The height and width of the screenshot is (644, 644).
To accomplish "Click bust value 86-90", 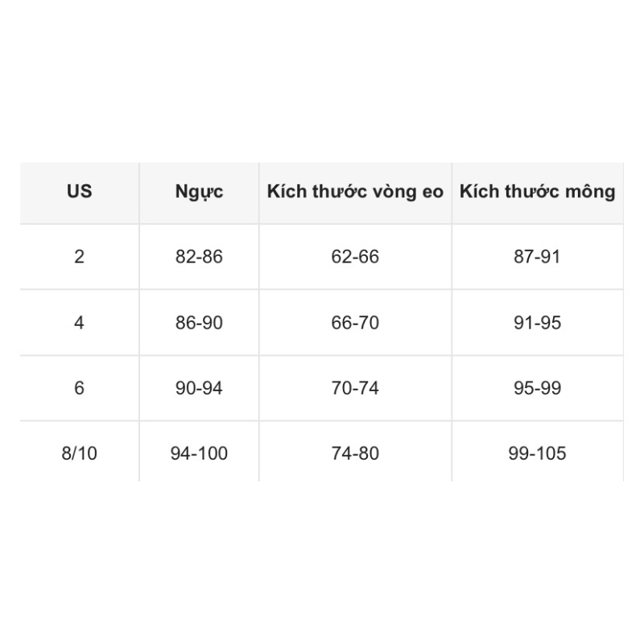I will (x=199, y=323).
